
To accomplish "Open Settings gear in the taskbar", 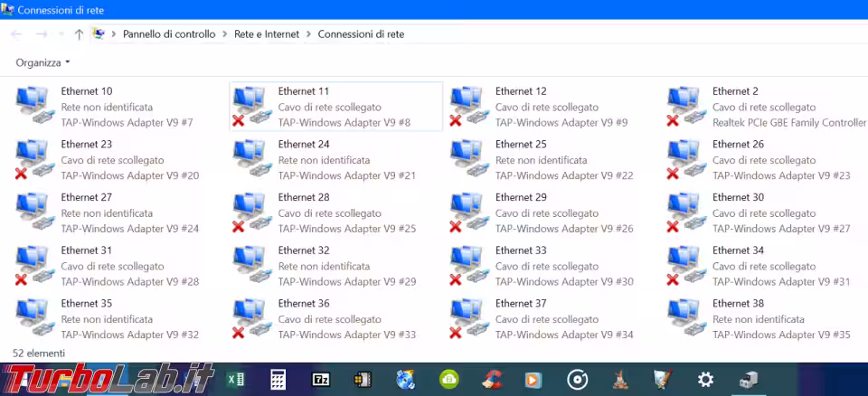I will 705,380.
